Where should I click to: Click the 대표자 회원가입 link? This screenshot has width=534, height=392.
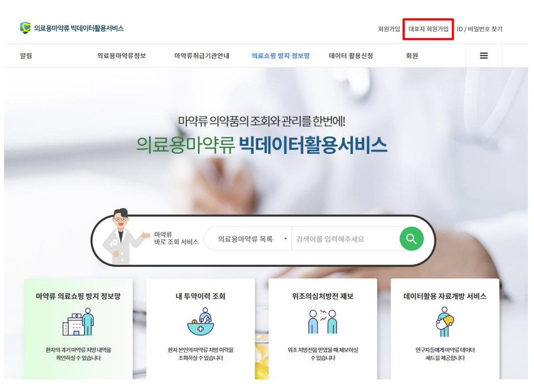point(428,29)
